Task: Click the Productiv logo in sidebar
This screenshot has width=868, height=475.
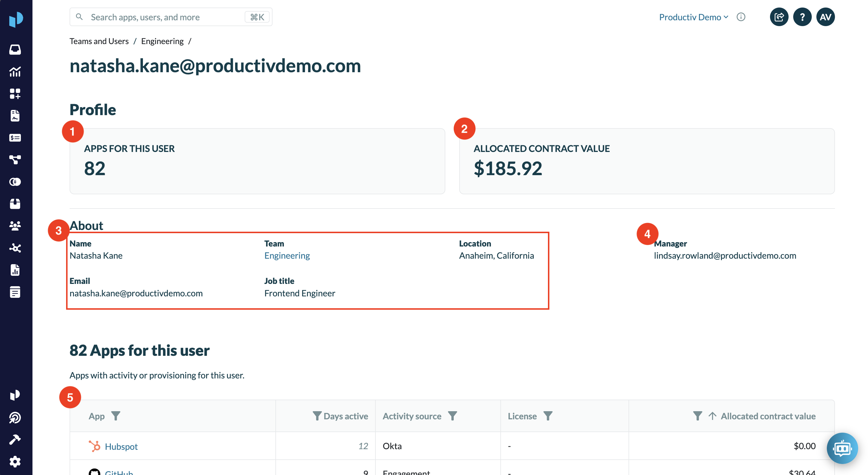Action: [16, 19]
